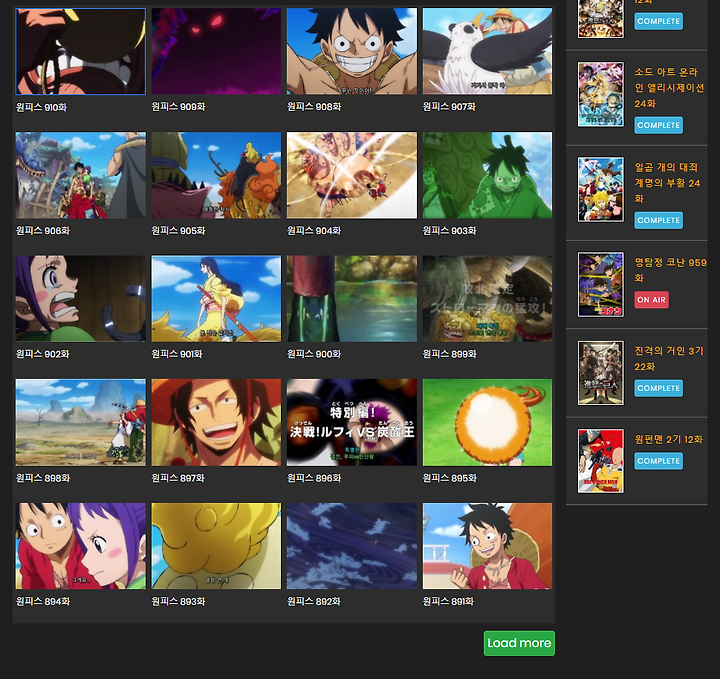Click COMPLETE badge under 진격의 거인 3기

(x=658, y=388)
